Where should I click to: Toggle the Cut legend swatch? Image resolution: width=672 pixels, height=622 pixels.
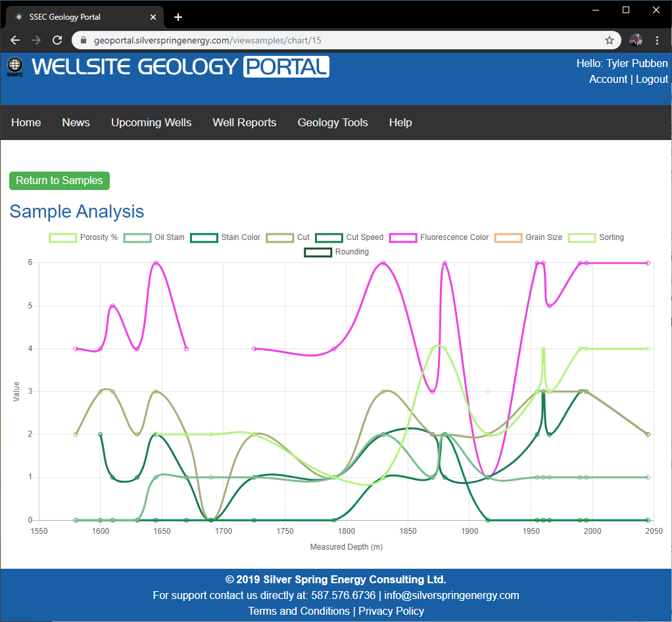(x=280, y=238)
